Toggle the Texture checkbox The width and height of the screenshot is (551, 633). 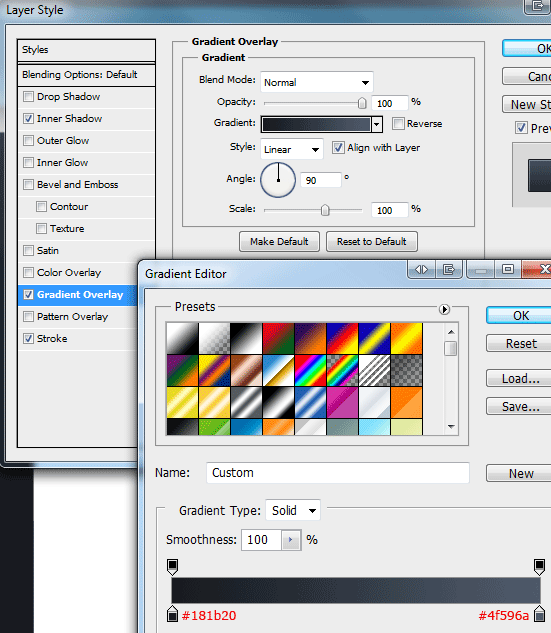[41, 228]
